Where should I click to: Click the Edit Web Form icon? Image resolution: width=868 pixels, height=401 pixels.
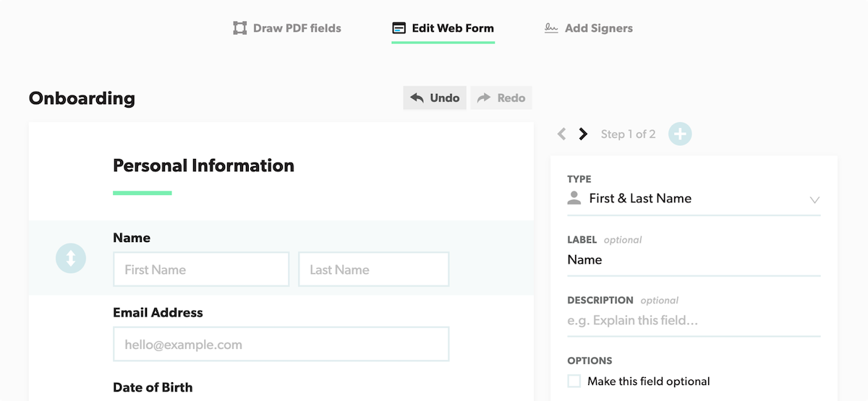click(399, 28)
